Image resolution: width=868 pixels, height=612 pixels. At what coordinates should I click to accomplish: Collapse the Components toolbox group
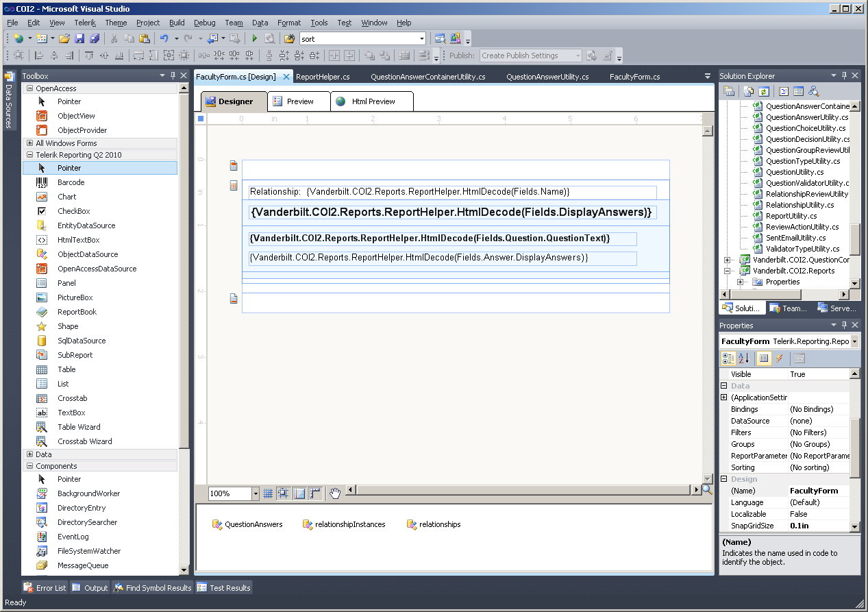pyautogui.click(x=29, y=466)
